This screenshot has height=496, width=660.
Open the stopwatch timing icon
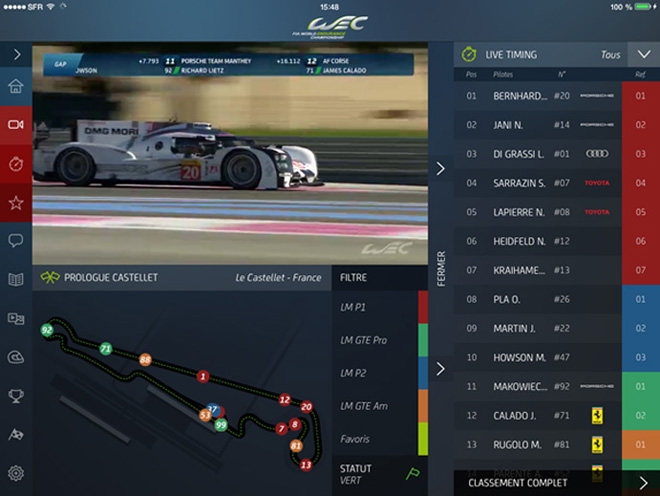(x=16, y=163)
